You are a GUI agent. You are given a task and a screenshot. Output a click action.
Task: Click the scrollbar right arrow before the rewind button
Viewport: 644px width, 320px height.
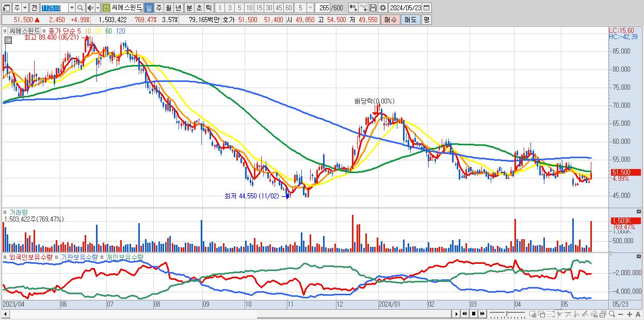point(456,314)
